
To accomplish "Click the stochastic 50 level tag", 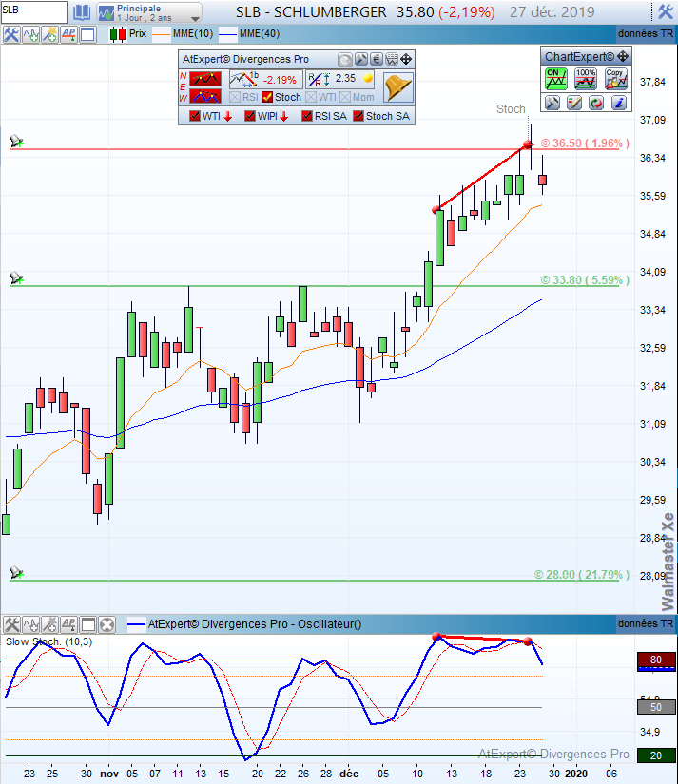I will pos(656,707).
